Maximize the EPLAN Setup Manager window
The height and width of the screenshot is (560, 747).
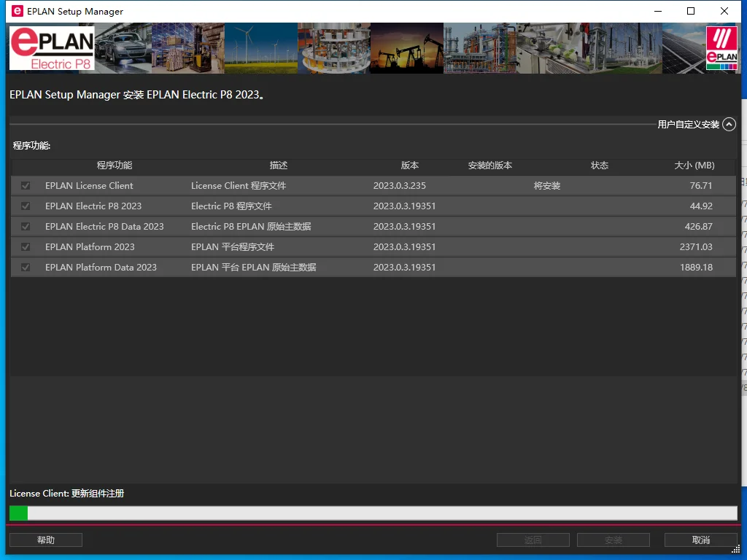coord(691,11)
